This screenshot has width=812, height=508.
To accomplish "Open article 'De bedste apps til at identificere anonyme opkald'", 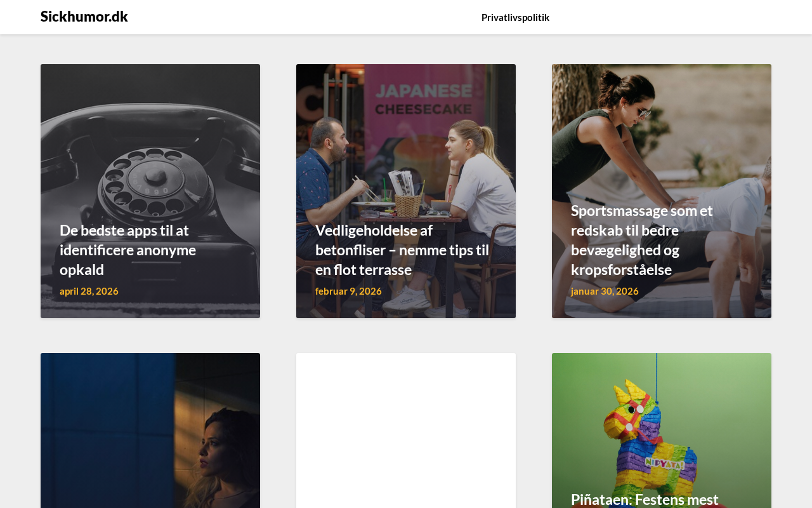I will point(128,250).
